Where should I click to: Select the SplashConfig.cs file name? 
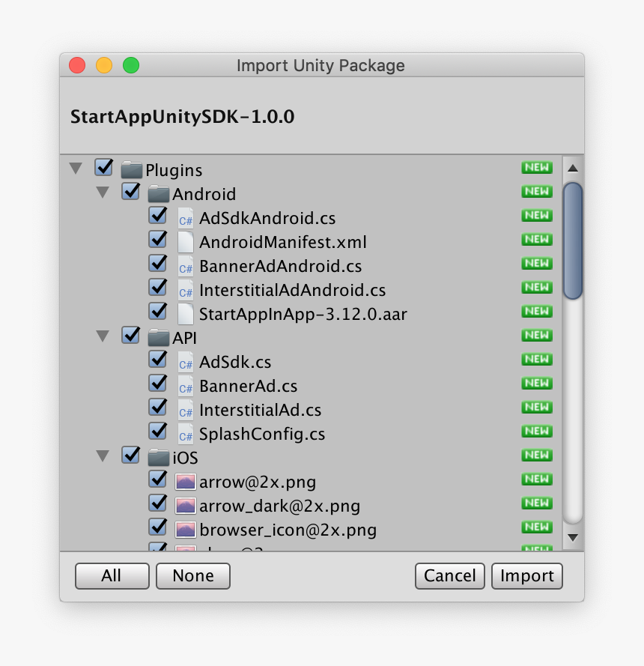[262, 434]
